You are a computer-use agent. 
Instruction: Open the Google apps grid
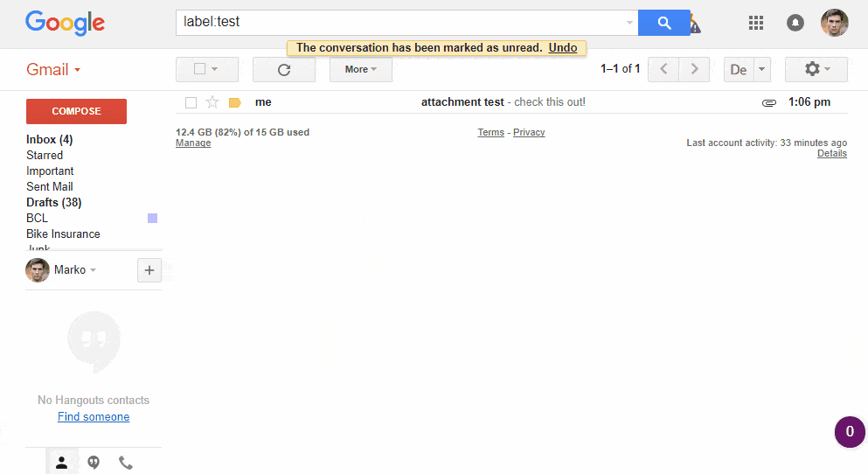click(x=756, y=23)
